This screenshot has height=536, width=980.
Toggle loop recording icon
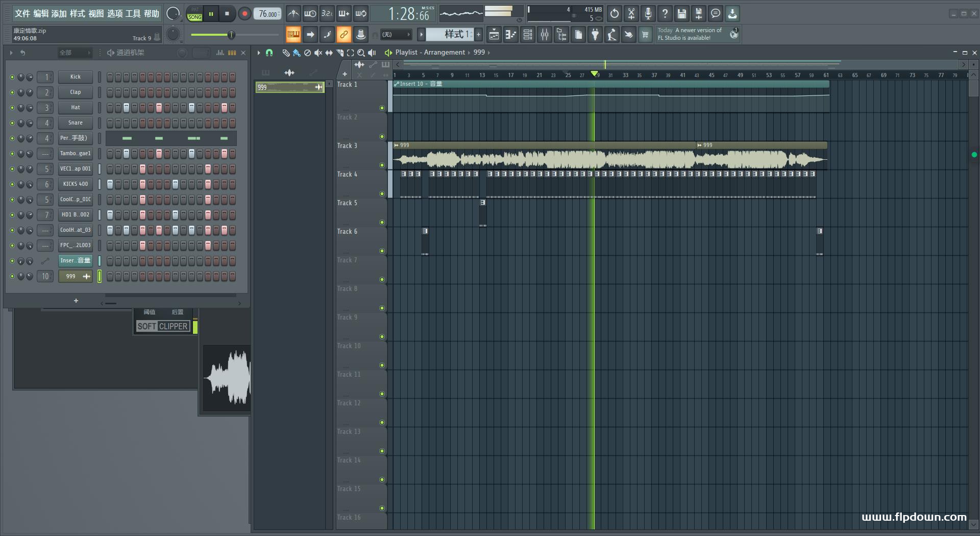361,14
